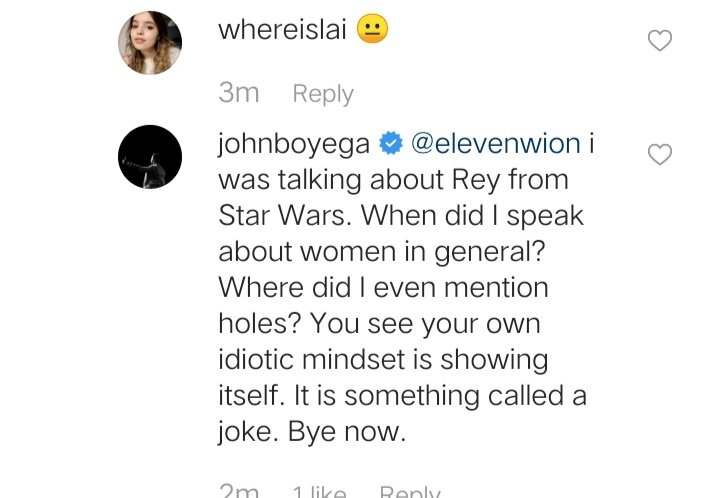Reply to whereislai's comment

click(323, 94)
